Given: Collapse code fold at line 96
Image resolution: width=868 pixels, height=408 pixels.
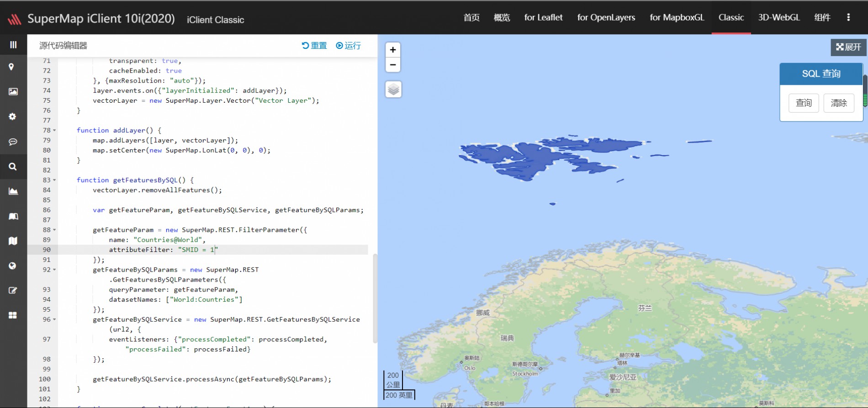Looking at the screenshot, I should 54,319.
